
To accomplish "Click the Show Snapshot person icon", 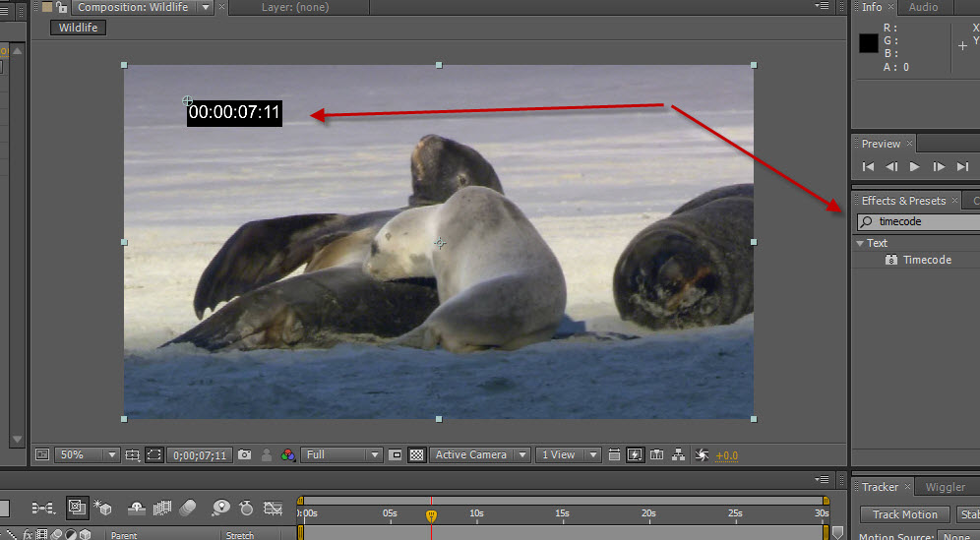I will [267, 455].
